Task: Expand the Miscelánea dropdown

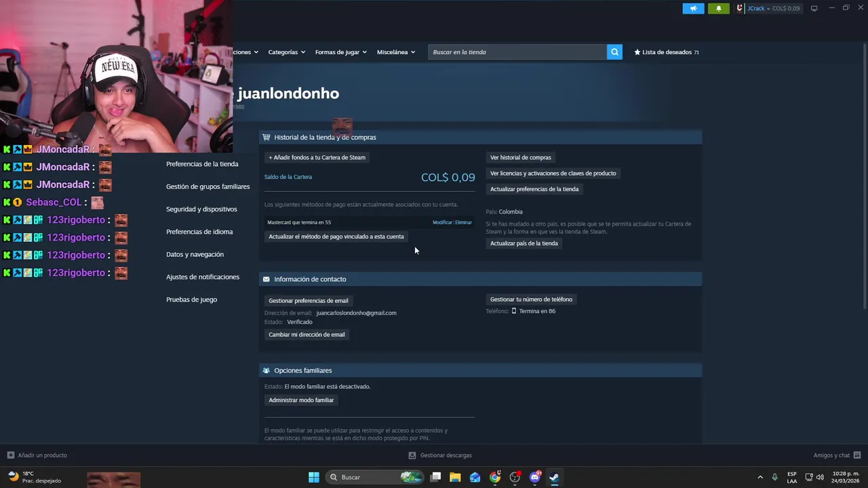Action: pos(396,52)
